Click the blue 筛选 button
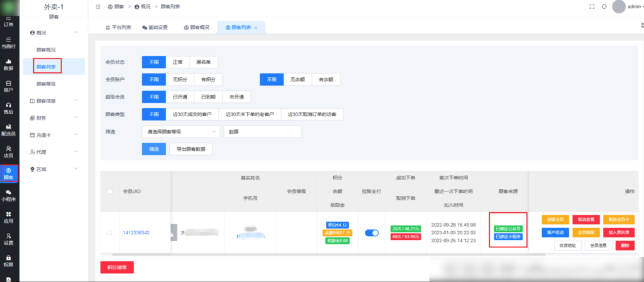The height and width of the screenshot is (282, 644). pos(153,149)
